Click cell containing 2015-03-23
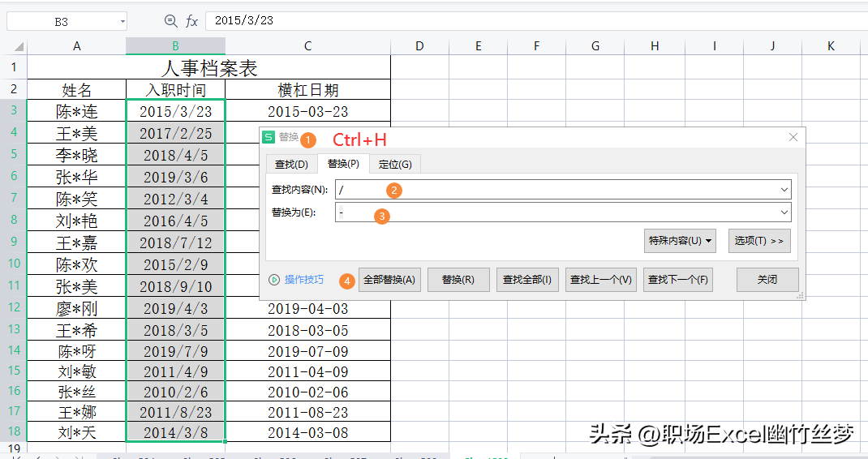 tap(307, 111)
